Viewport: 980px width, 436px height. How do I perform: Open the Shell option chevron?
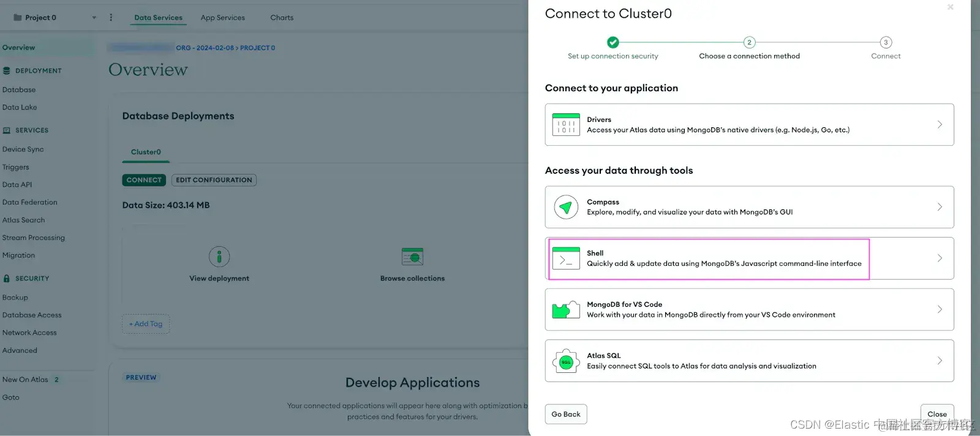point(940,258)
